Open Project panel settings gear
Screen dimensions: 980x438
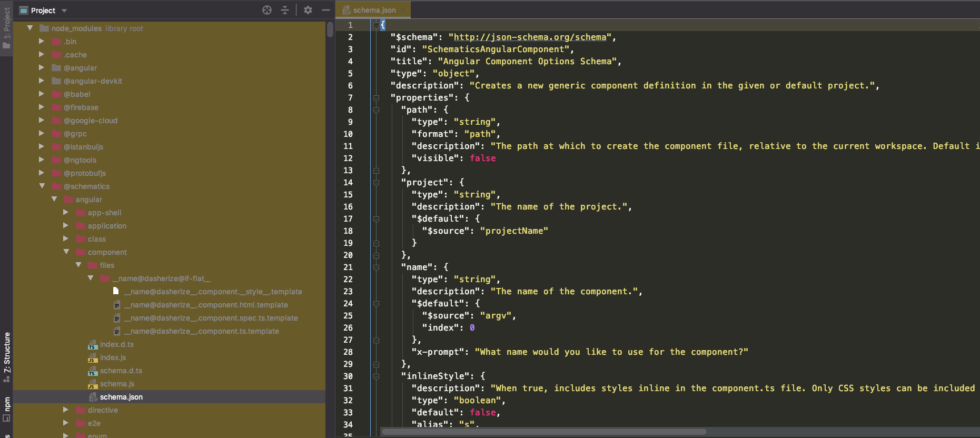point(308,10)
